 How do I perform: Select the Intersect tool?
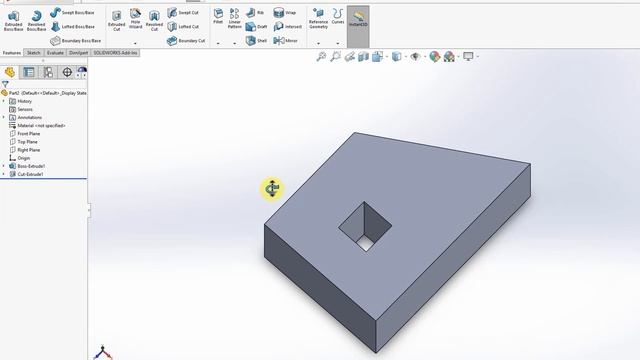pos(288,27)
